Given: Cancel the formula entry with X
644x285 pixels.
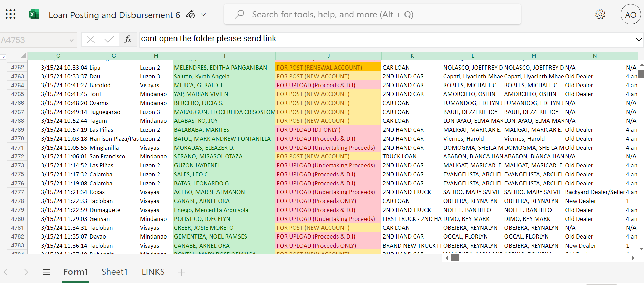Looking at the screenshot, I should (91, 40).
